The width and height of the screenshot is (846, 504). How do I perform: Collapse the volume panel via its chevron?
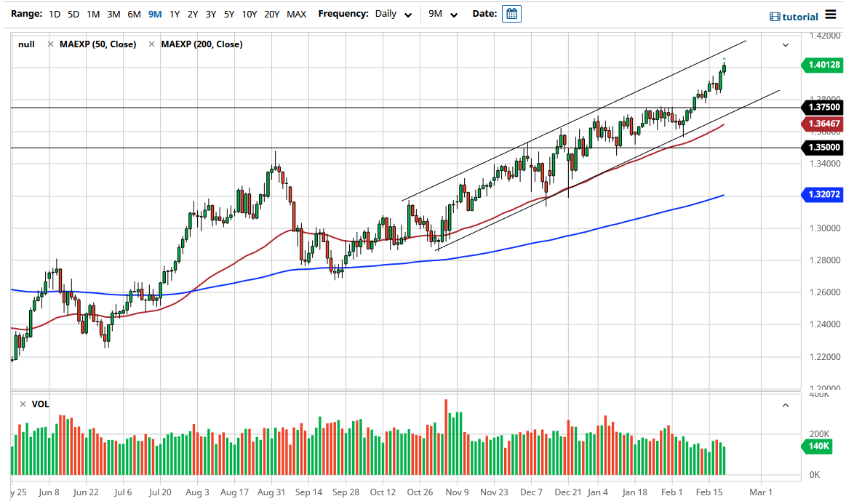(785, 404)
